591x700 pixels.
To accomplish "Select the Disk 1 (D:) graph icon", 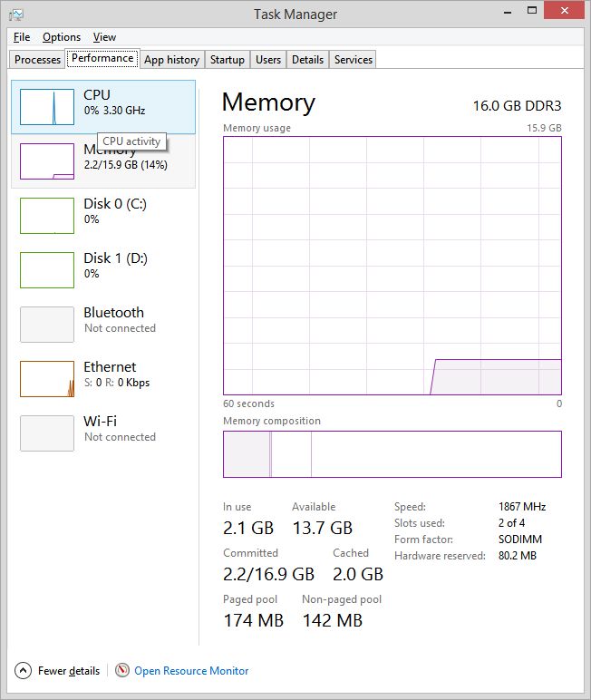I will (x=47, y=270).
